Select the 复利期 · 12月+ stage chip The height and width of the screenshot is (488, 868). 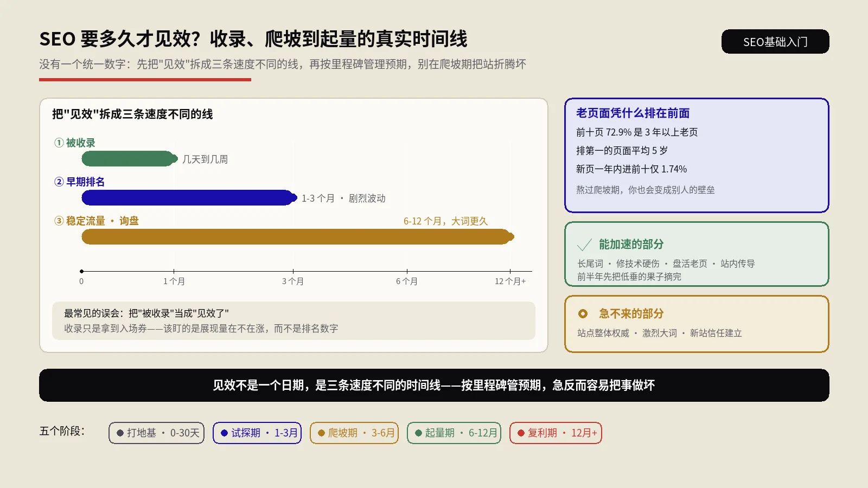tap(556, 433)
